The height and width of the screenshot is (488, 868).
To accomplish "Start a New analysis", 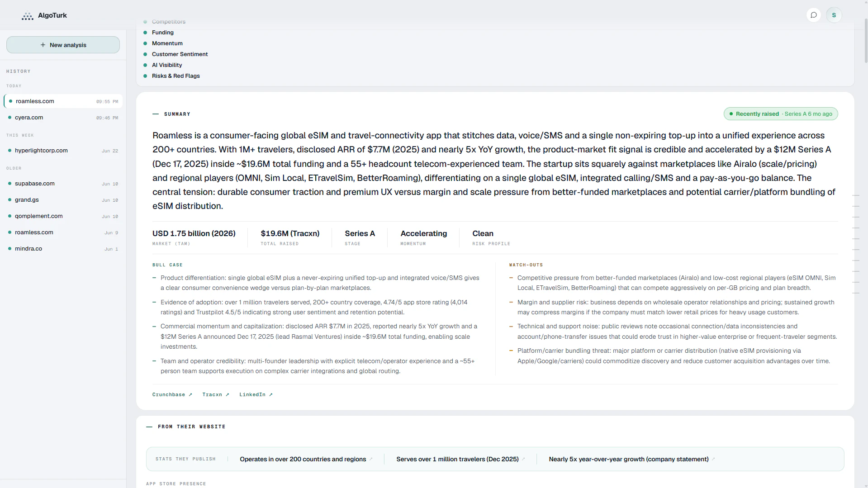I will click(63, 45).
